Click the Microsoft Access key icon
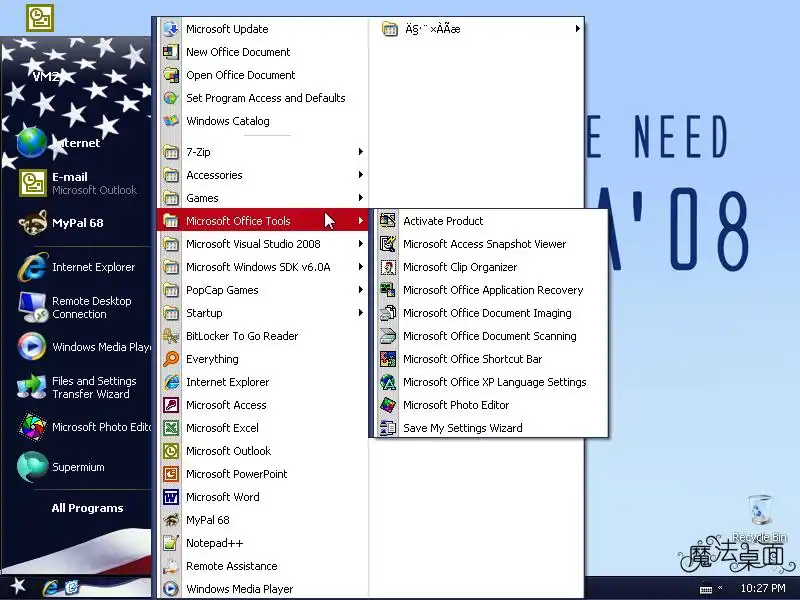The height and width of the screenshot is (600, 800). [171, 405]
